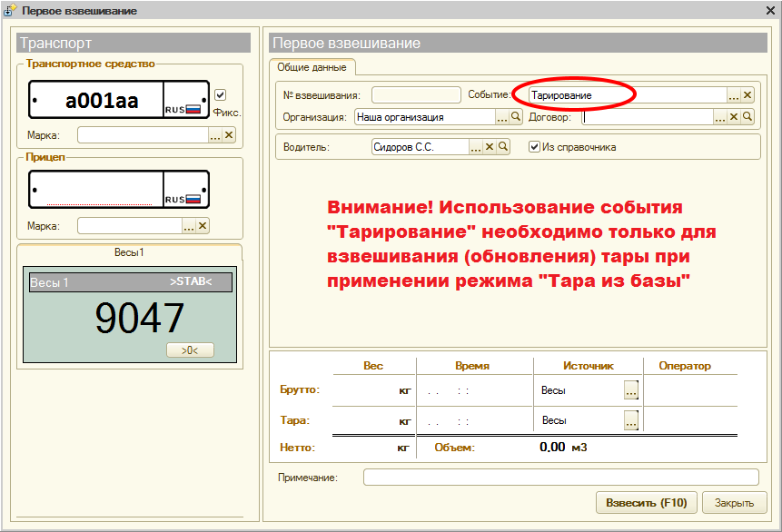
Task: Clear the trailer Марка field
Action: tap(203, 226)
